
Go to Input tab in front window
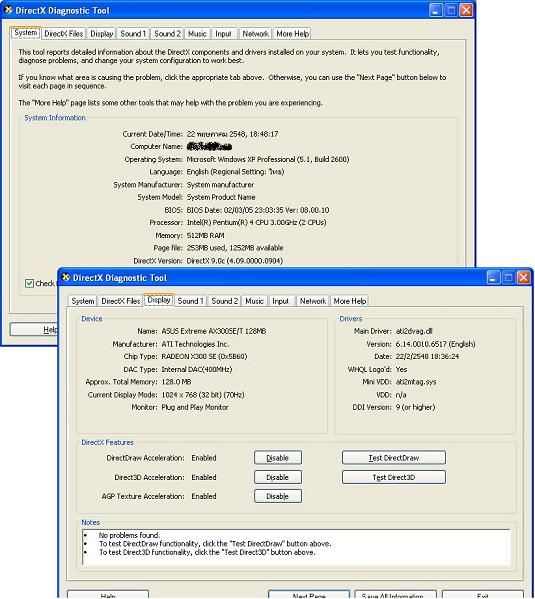(x=280, y=301)
